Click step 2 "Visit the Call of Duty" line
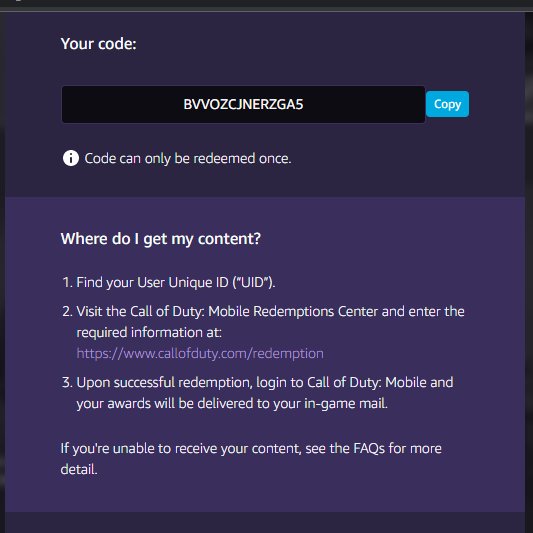 point(263,311)
